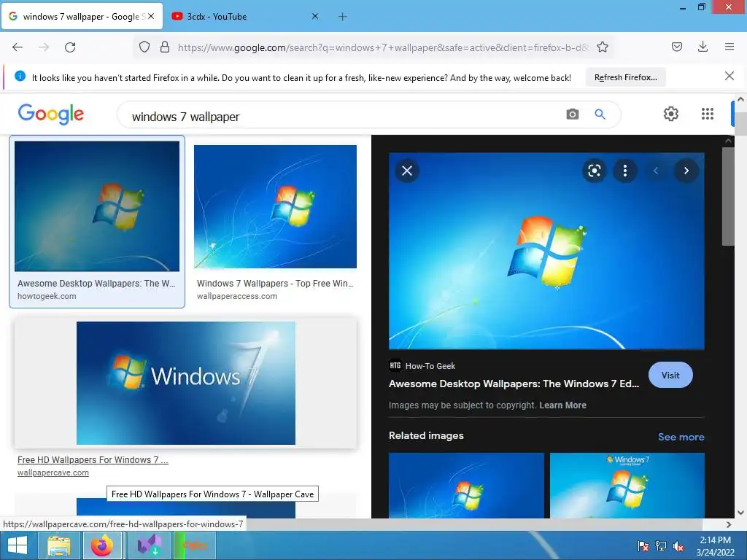Click the HTG favicon in the preview
The width and height of the screenshot is (747, 560).
395,365
